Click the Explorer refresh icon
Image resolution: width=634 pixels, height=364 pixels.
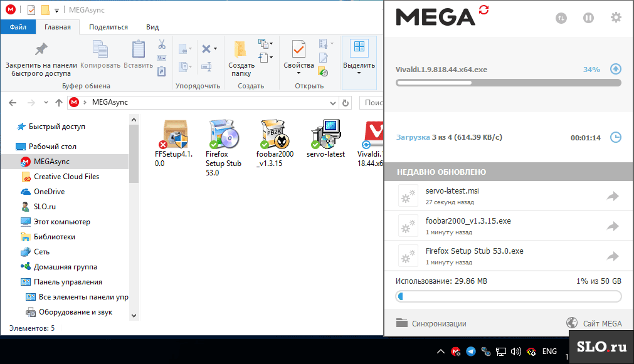[x=346, y=103]
